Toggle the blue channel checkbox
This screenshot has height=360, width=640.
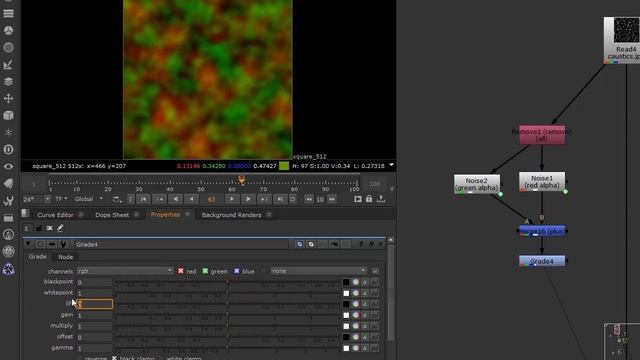tap(237, 271)
